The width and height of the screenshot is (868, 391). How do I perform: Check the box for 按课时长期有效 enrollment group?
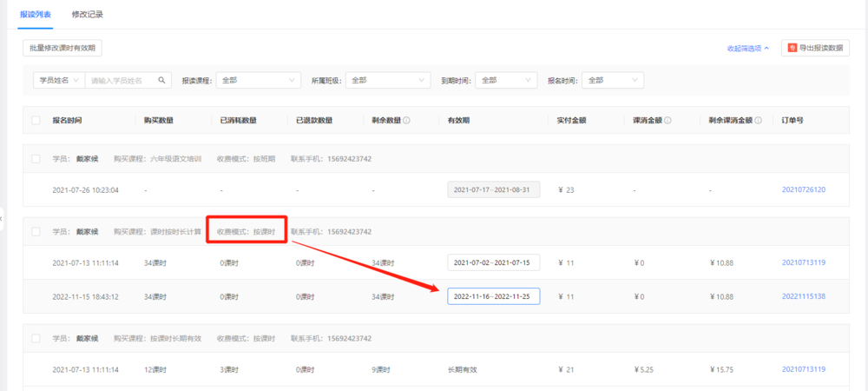point(36,338)
